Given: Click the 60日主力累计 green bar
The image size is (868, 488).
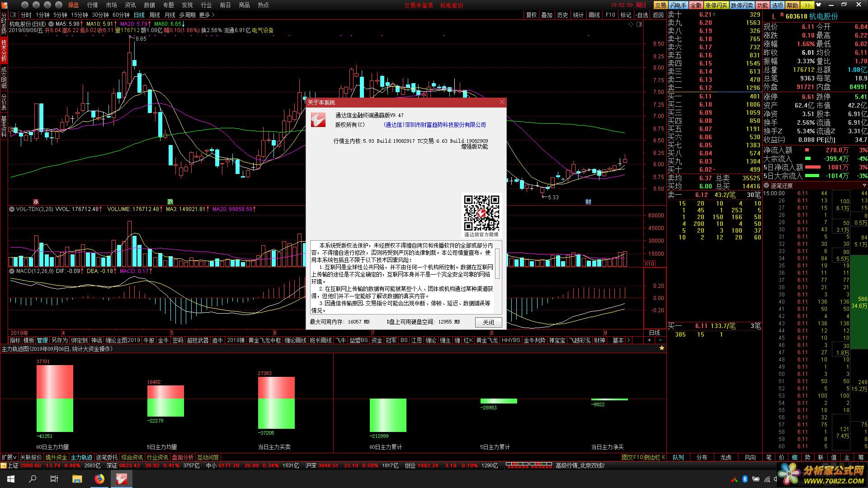Looking at the screenshot, I should click(388, 415).
